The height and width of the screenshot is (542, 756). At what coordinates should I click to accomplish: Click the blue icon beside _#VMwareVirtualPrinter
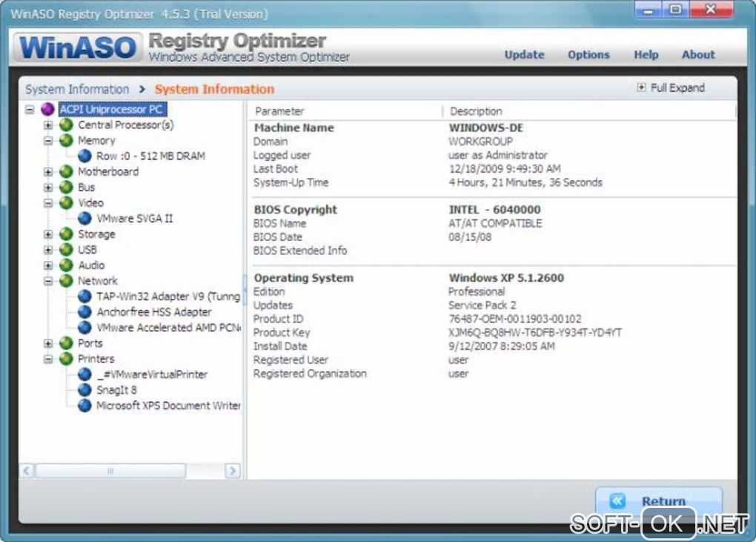[84, 374]
